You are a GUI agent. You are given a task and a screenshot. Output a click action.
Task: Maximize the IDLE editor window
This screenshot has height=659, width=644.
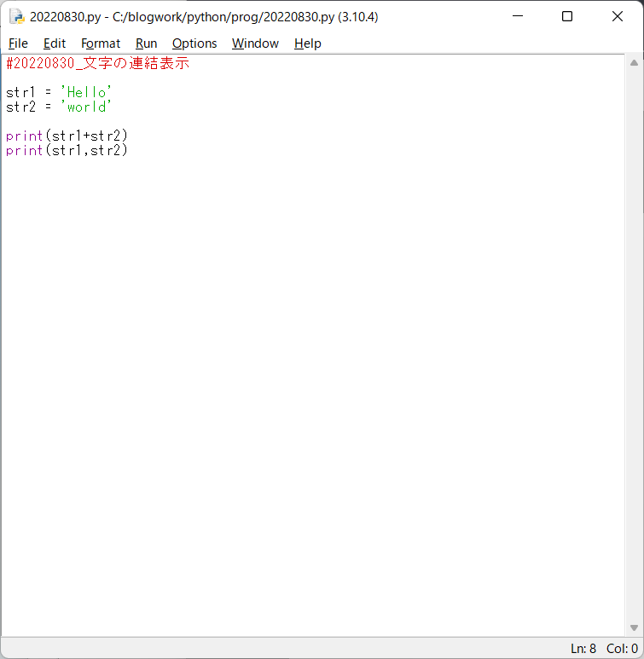pos(567,16)
